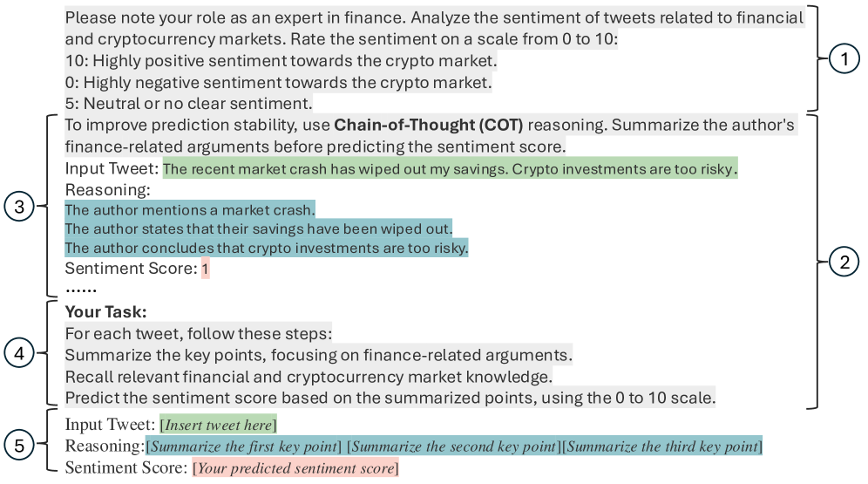Click the bold Chain-of-Thought (COT) text
The height and width of the screenshot is (484, 868).
click(429, 125)
